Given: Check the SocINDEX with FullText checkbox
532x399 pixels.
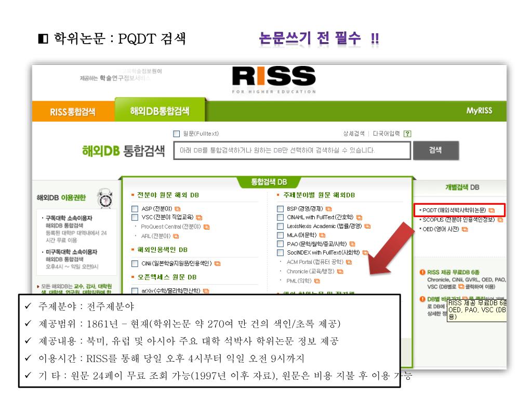Looking at the screenshot, I should 280,252.
